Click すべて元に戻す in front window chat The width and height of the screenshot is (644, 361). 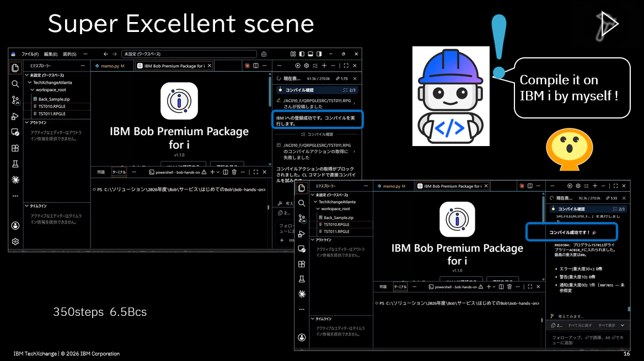pyautogui.click(x=579, y=325)
